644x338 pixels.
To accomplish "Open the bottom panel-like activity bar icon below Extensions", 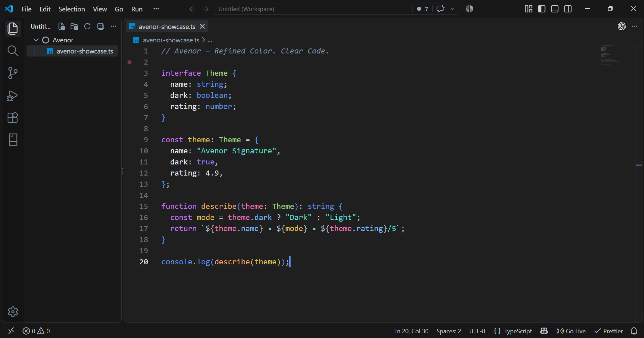I will pyautogui.click(x=13, y=140).
